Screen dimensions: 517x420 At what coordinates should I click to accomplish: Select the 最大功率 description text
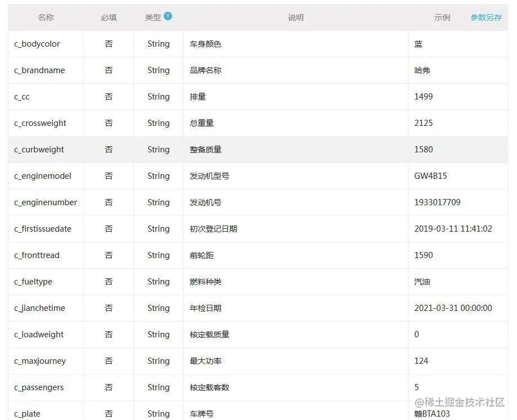point(205,361)
